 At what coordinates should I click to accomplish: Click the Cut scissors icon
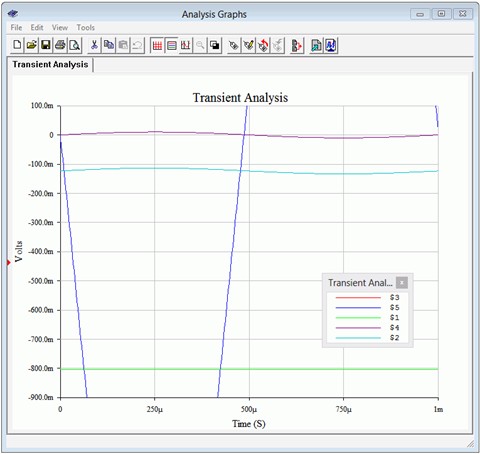pos(94,45)
